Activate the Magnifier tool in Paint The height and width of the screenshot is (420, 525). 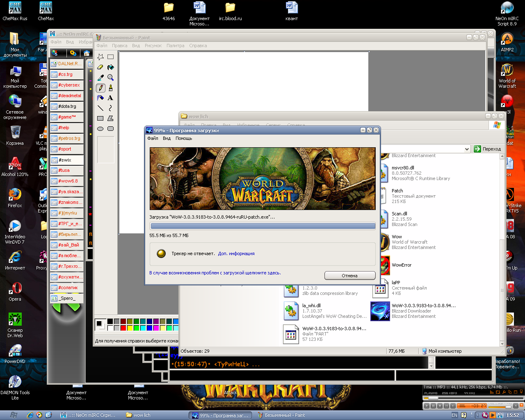pos(110,78)
